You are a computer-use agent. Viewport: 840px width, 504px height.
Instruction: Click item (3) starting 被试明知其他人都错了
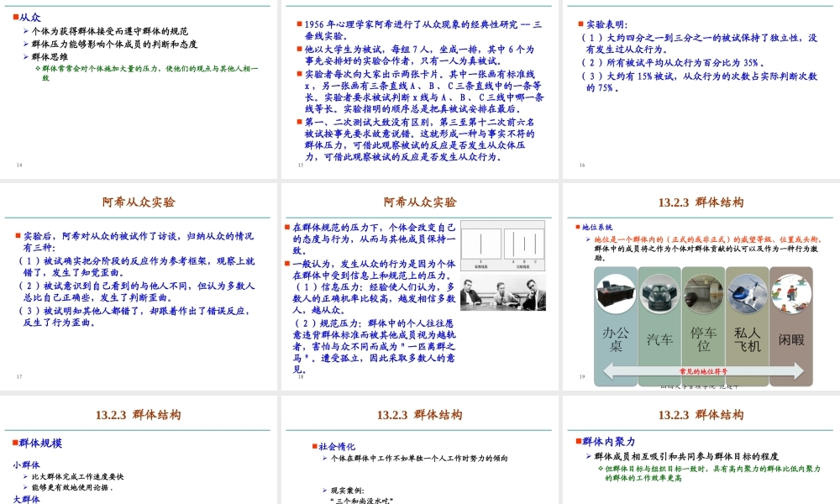(134, 316)
